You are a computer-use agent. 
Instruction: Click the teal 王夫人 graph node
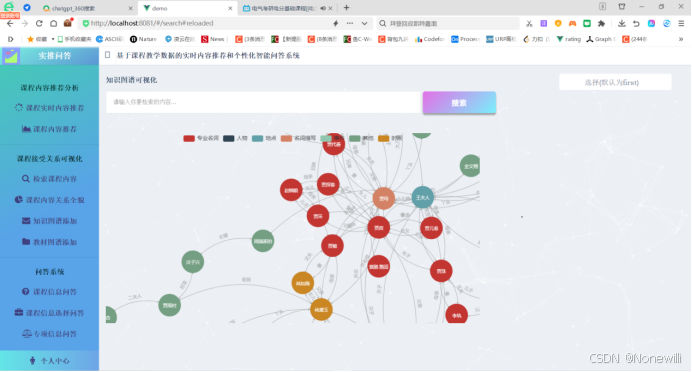(423, 197)
